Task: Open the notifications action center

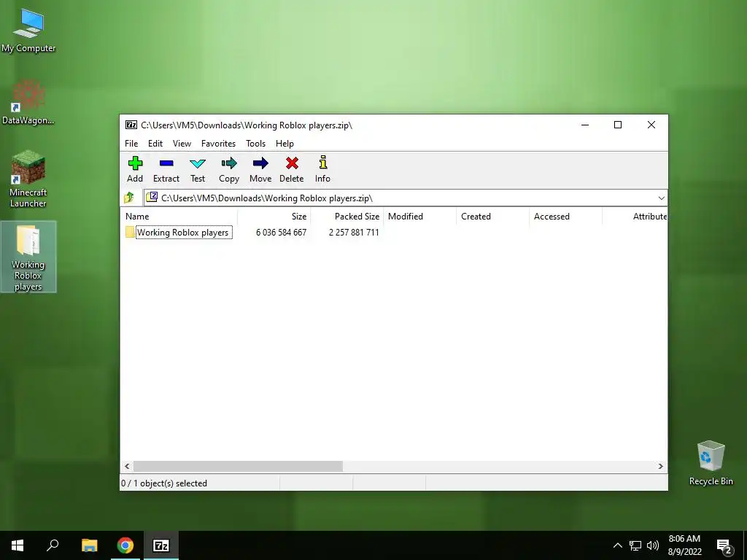Action: pos(724,546)
